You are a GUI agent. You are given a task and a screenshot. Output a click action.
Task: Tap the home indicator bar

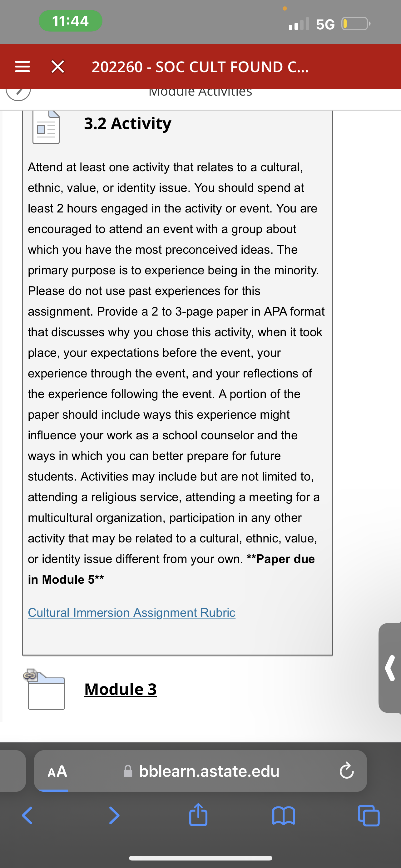tap(201, 858)
